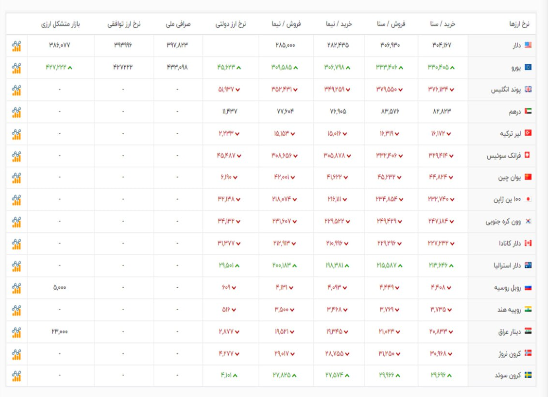Click the US flag icon beside دلار
The image size is (548, 397).
(x=528, y=45)
